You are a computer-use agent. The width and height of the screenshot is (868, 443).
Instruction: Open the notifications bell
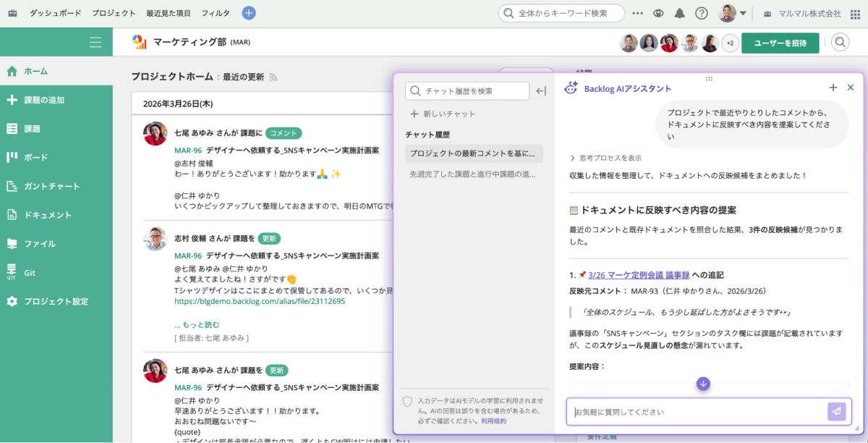(x=679, y=12)
